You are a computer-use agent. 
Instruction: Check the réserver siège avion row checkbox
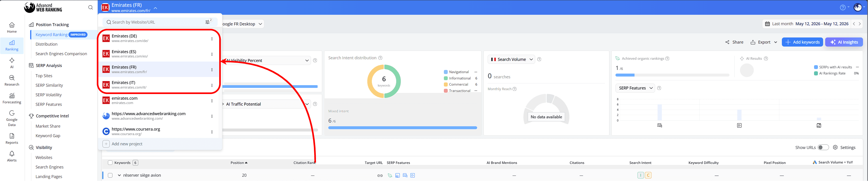point(110,176)
